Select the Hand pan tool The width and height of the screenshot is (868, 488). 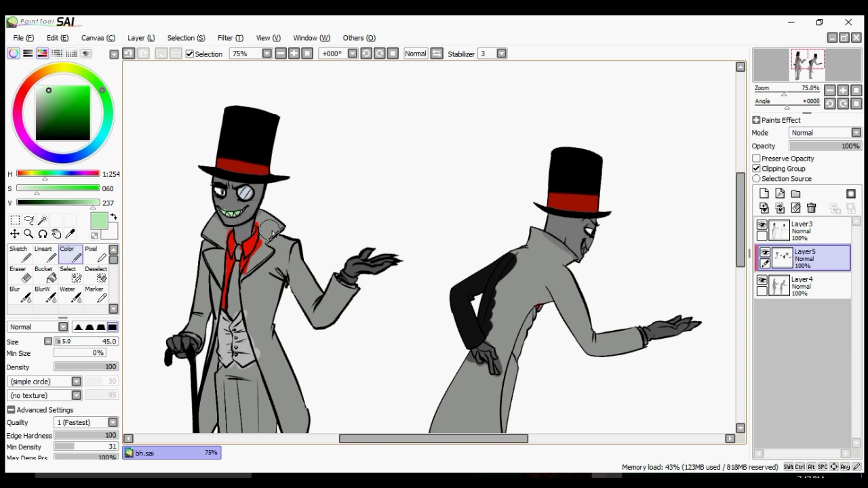click(56, 234)
